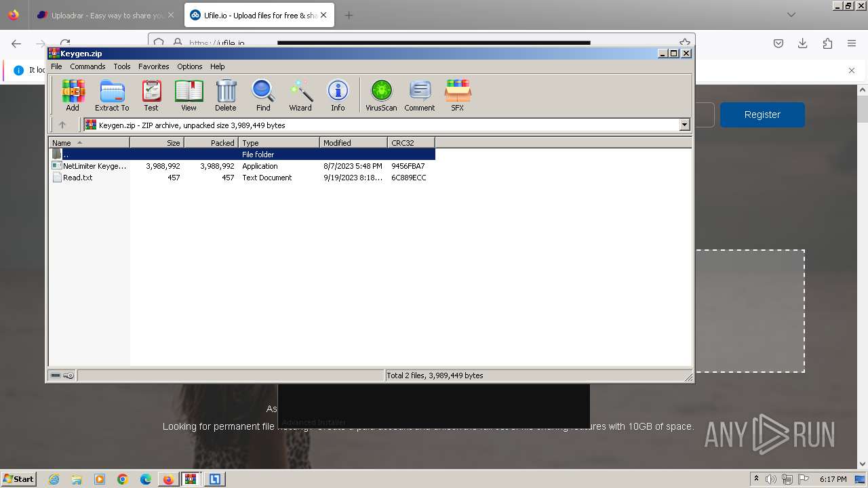This screenshot has width=868, height=488.
Task: Click the CRC32 value 6C889ECC
Action: pos(409,178)
